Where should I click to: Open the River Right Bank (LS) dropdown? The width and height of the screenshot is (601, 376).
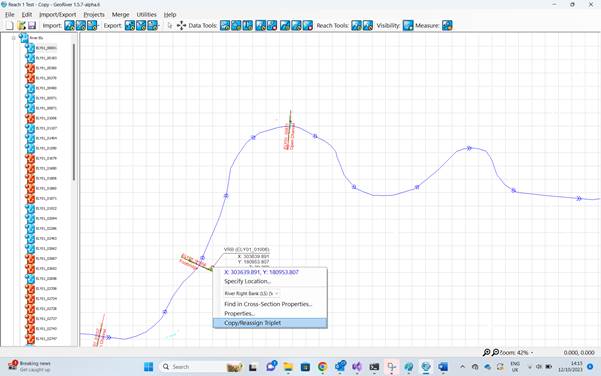point(251,294)
